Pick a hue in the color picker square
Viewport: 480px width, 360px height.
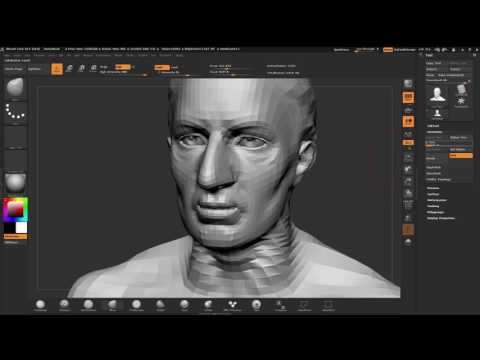15,209
